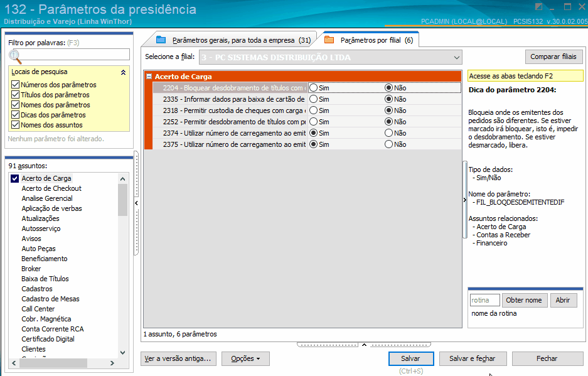Viewport: 588px width, 376px height.
Task: Click parameter row 2318 Permitir custodia de cheques
Action: click(x=307, y=110)
